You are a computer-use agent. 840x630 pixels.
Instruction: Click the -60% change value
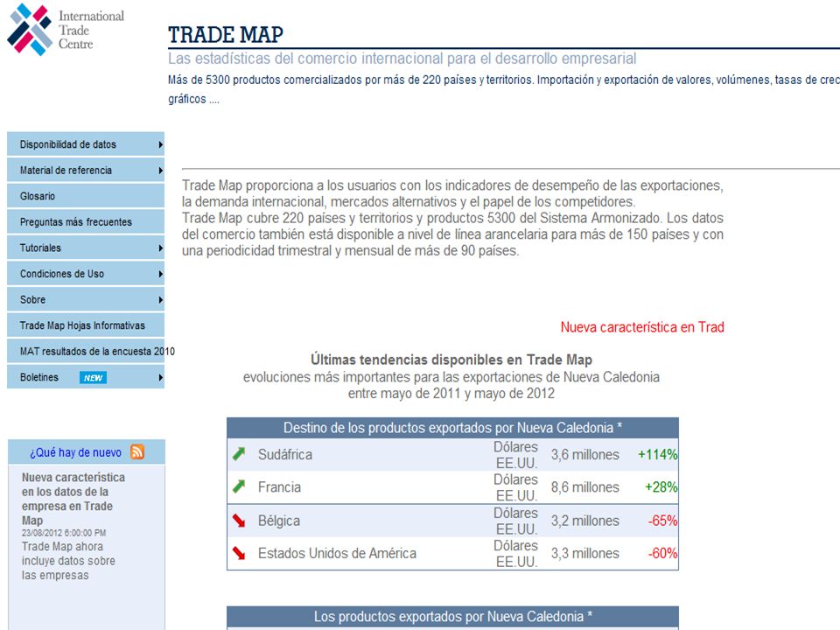662,553
